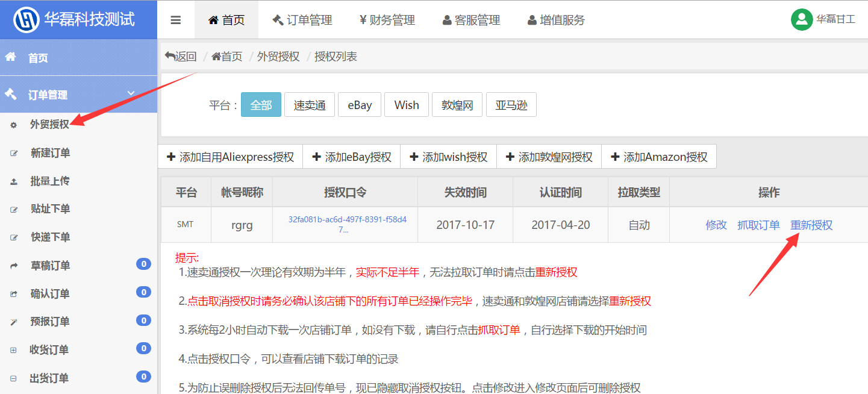Collapse the 订单管理 sidebar section chevron
Image resolution: width=868 pixels, height=394 pixels.
point(131,93)
